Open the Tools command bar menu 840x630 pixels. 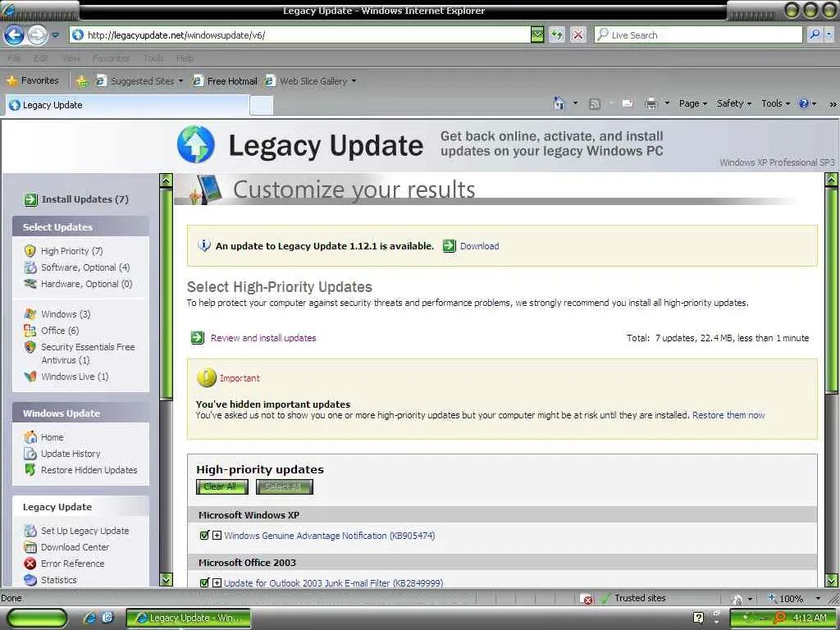[x=776, y=103]
